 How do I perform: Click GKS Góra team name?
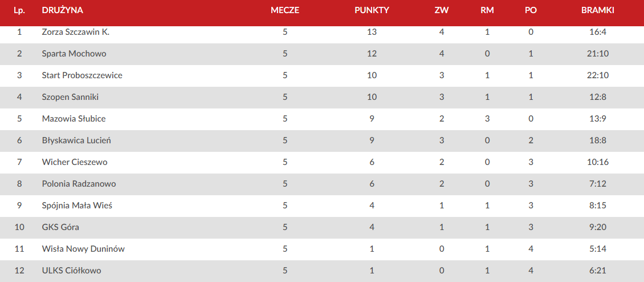[60, 227]
